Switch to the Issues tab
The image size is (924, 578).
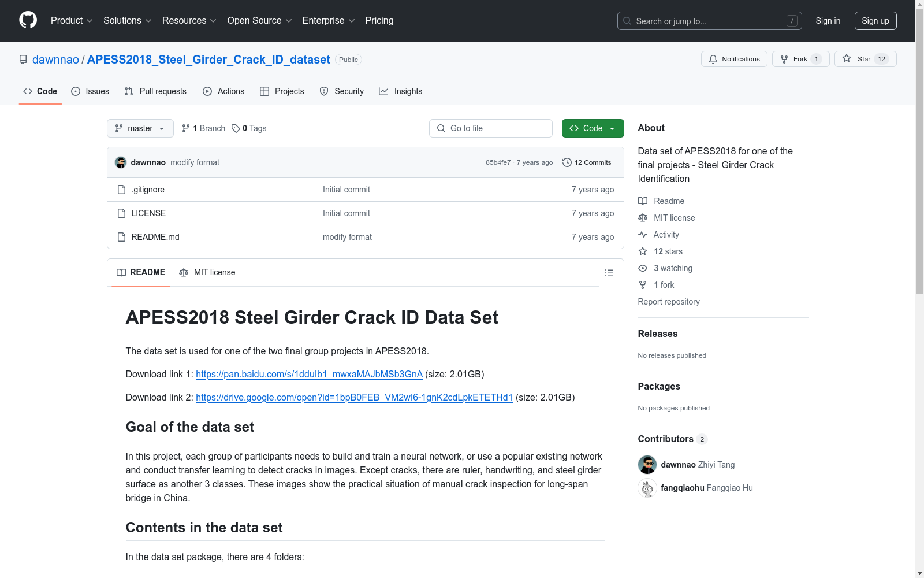(x=90, y=91)
